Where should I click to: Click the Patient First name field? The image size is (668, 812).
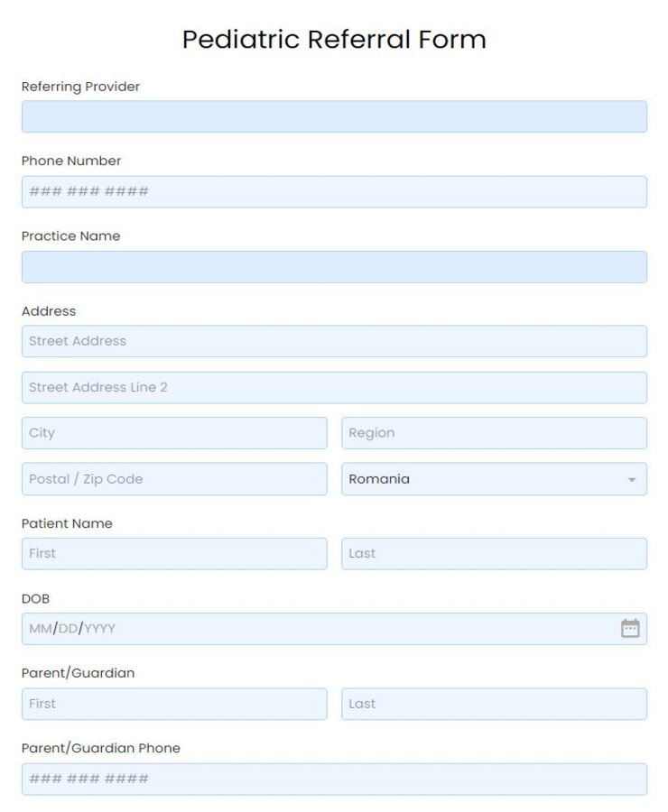173,553
